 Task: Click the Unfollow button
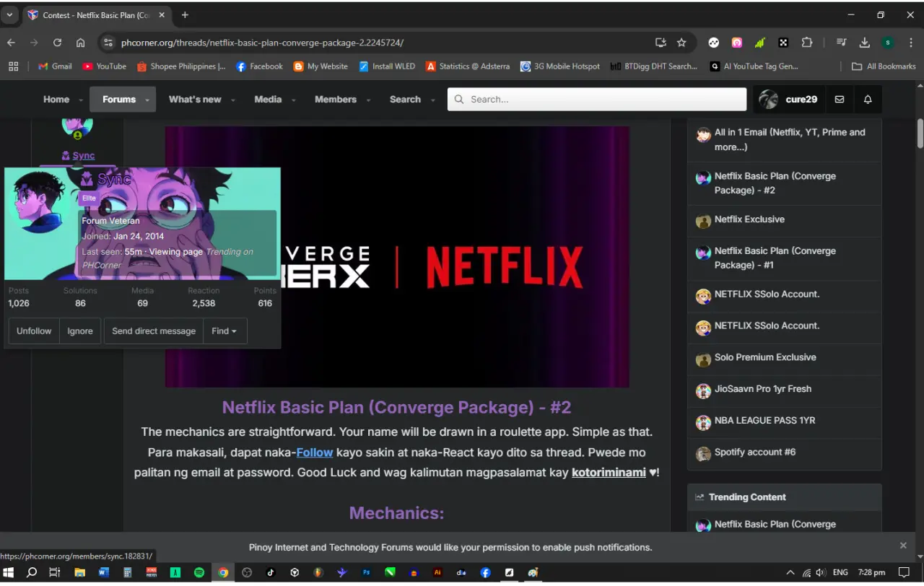[x=34, y=331]
